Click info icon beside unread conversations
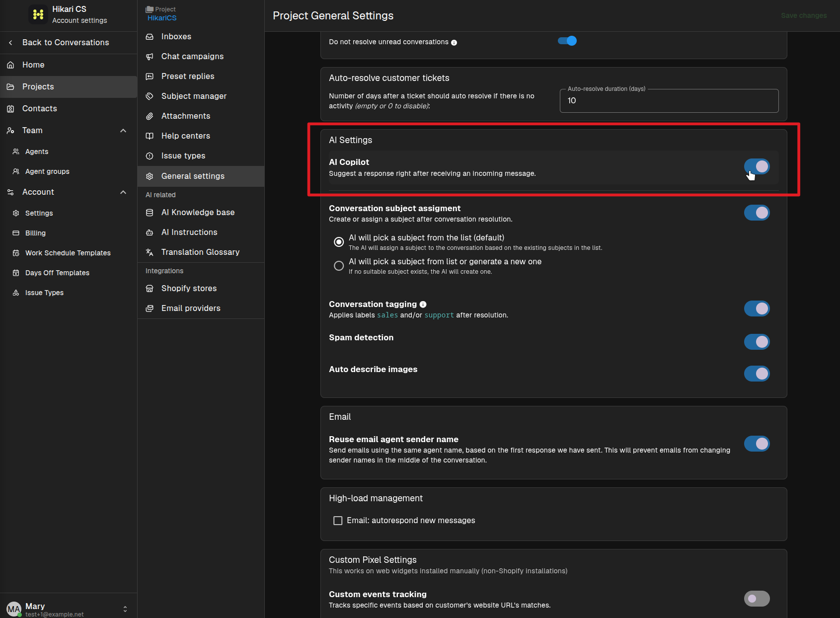The width and height of the screenshot is (840, 618). (454, 43)
